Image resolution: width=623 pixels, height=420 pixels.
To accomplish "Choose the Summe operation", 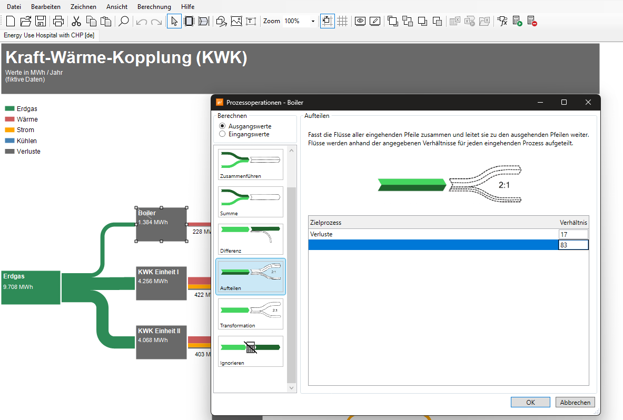I will tap(250, 202).
